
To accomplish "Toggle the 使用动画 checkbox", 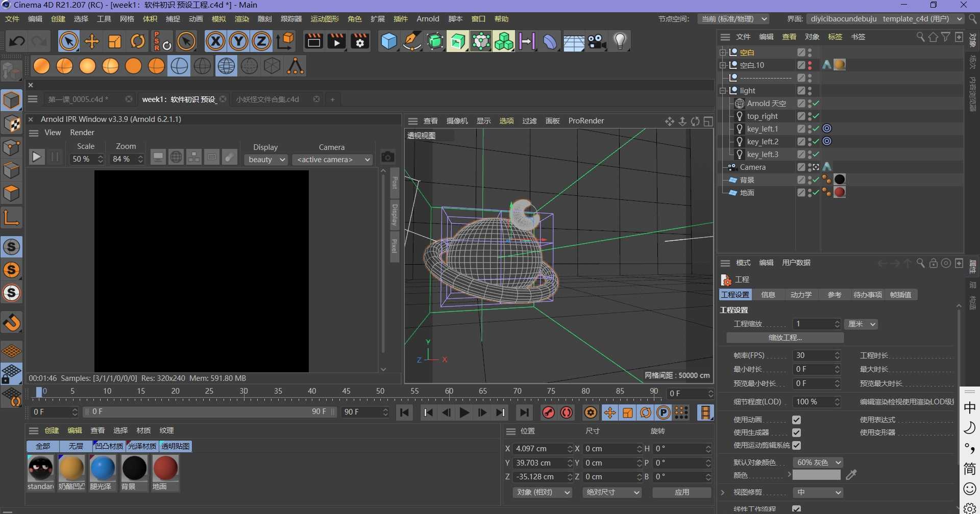I will coord(796,420).
